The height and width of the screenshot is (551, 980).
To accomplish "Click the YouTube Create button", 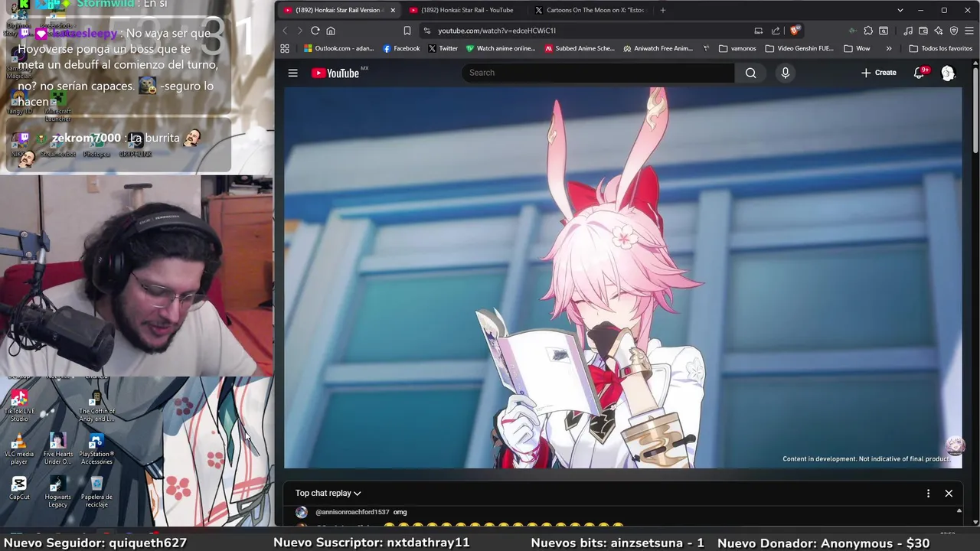I will 878,73.
